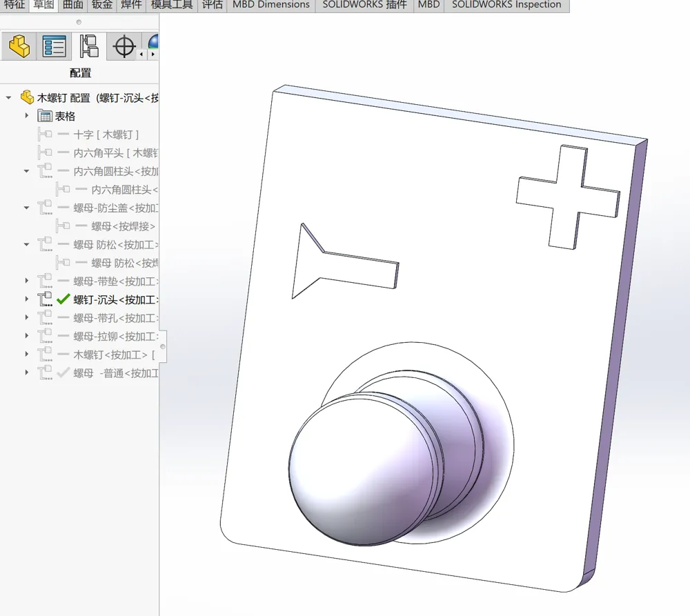The image size is (690, 616).
Task: Expand the 螺钉-沉头 configuration
Action: (26, 299)
